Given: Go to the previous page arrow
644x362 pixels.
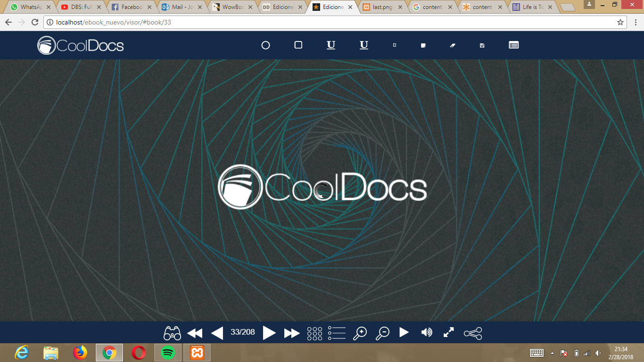Looking at the screenshot, I should point(217,333).
